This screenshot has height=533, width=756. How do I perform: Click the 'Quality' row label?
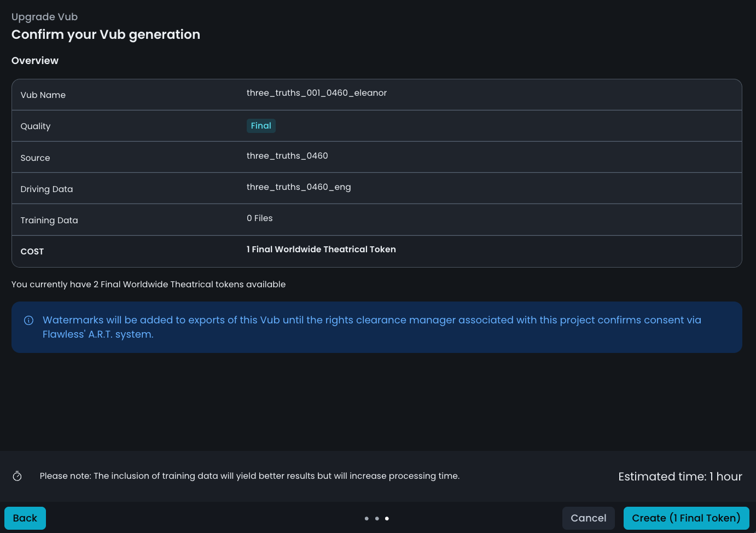[x=36, y=126]
